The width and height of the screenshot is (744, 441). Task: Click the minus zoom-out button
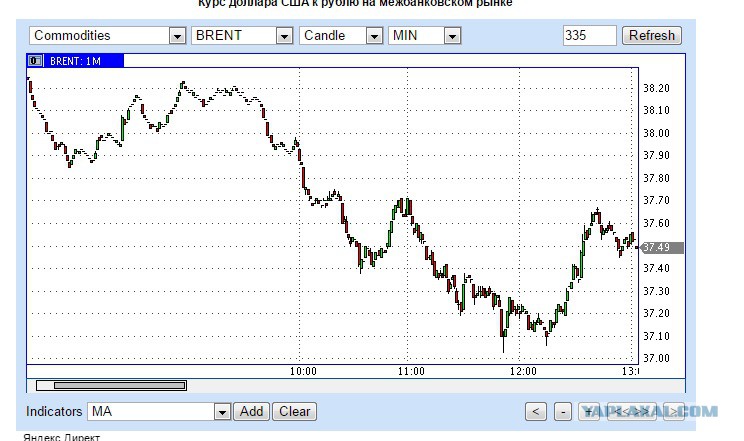coord(563,412)
